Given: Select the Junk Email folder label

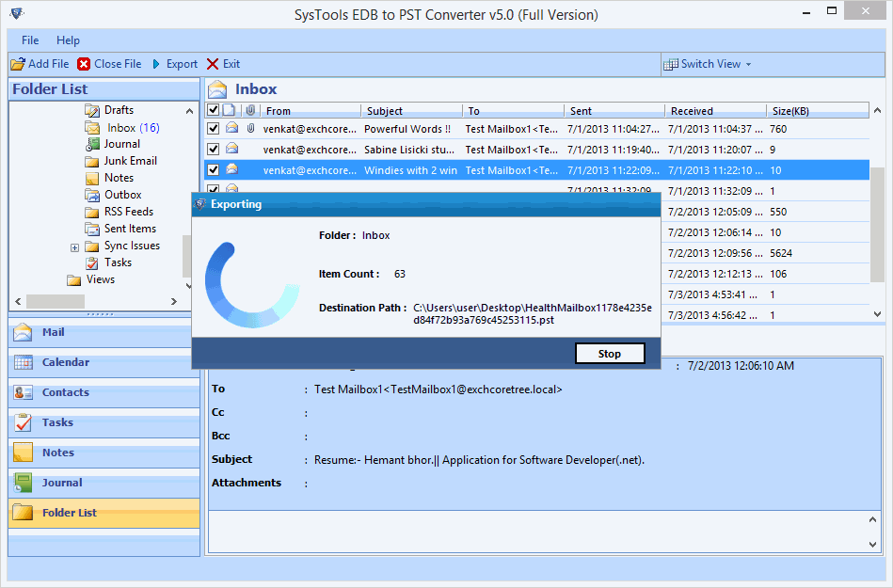Looking at the screenshot, I should point(131,161).
